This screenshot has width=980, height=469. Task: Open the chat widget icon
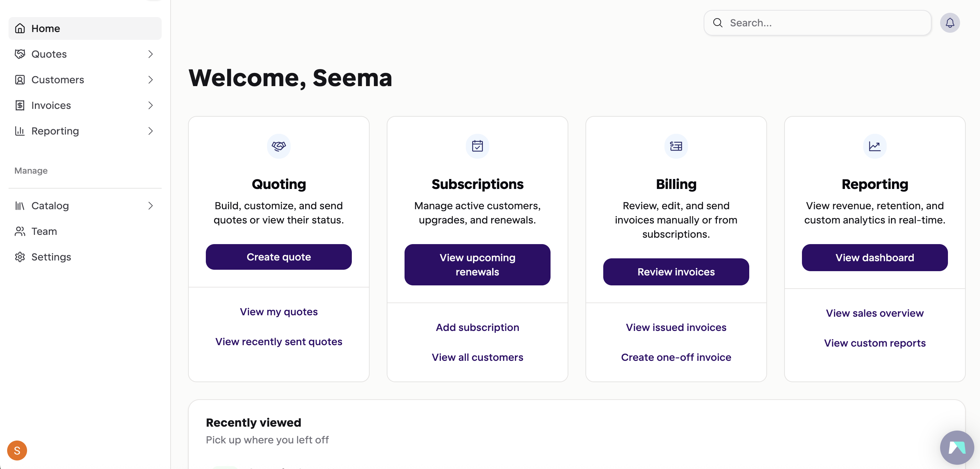[956, 447]
